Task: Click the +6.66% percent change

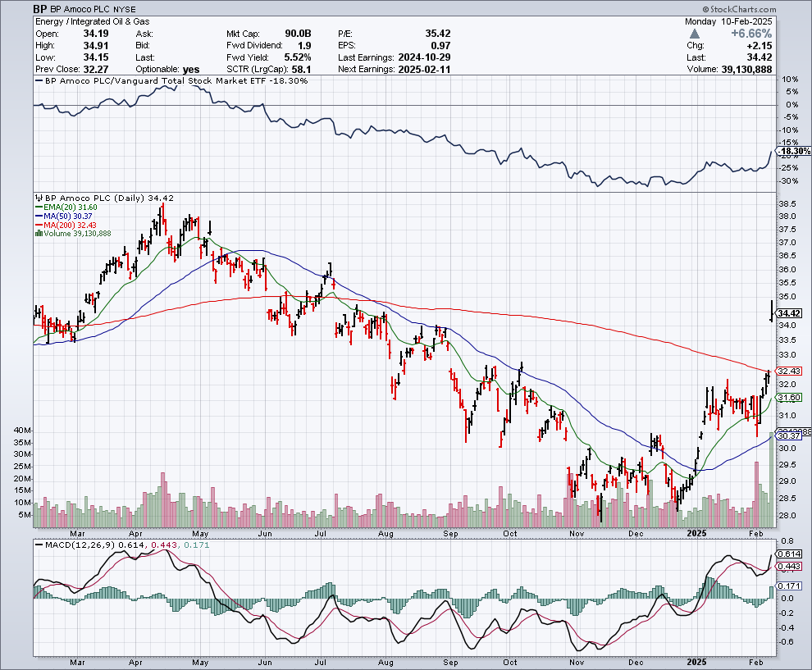Action: click(x=751, y=34)
